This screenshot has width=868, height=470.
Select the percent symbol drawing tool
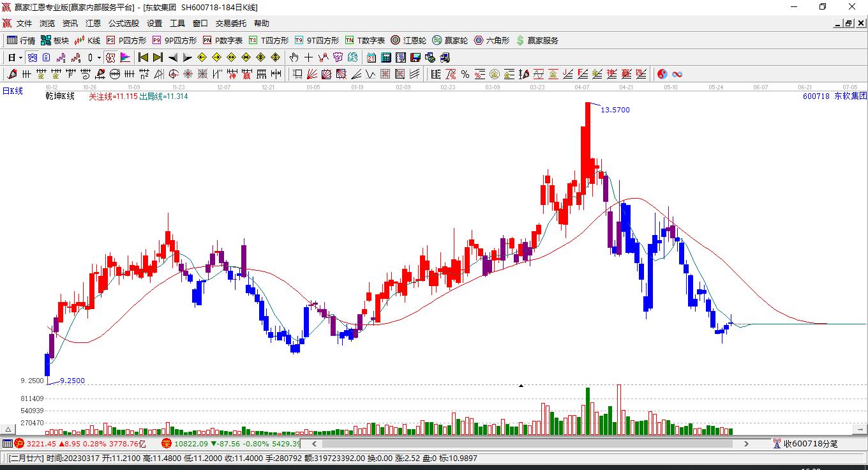(x=465, y=74)
